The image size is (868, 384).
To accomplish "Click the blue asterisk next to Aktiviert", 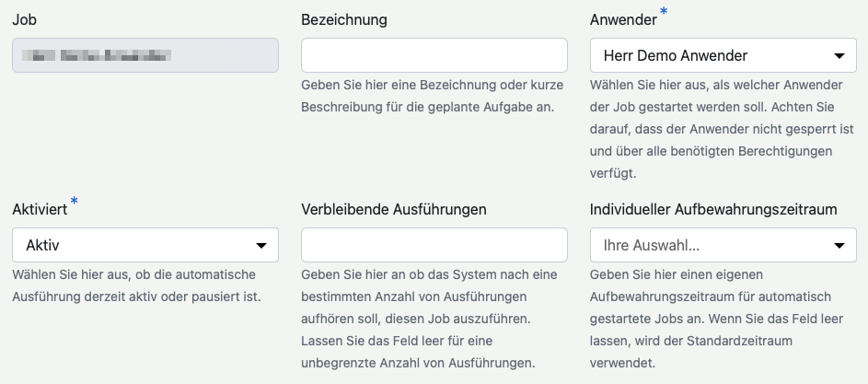I will [x=75, y=202].
